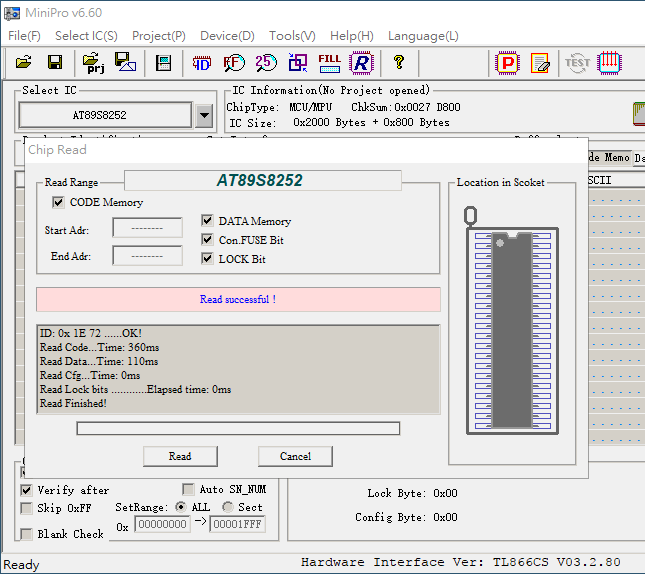Open the Project(P) menu

point(159,36)
